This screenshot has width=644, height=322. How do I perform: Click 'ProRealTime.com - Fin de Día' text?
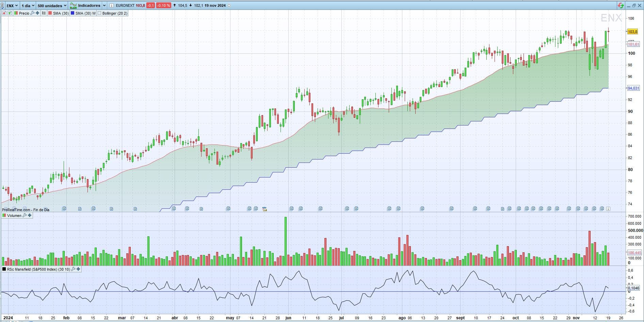point(26,210)
